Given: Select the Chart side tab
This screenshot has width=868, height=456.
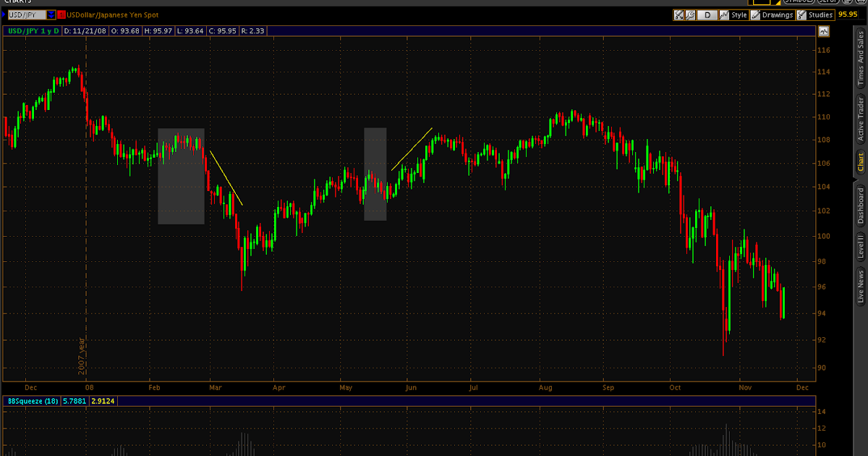Looking at the screenshot, I should [861, 161].
